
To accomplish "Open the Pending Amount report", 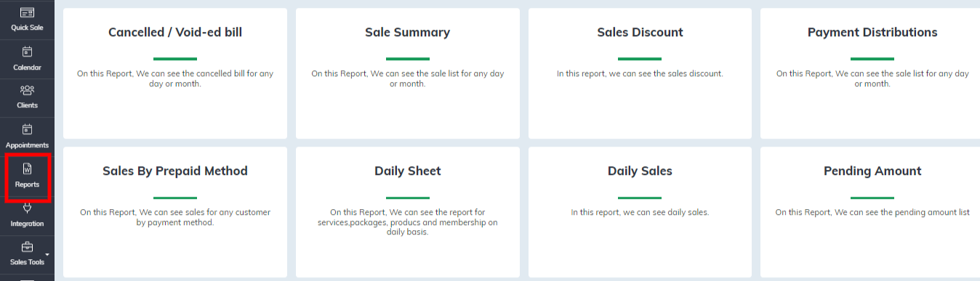I will point(870,212).
